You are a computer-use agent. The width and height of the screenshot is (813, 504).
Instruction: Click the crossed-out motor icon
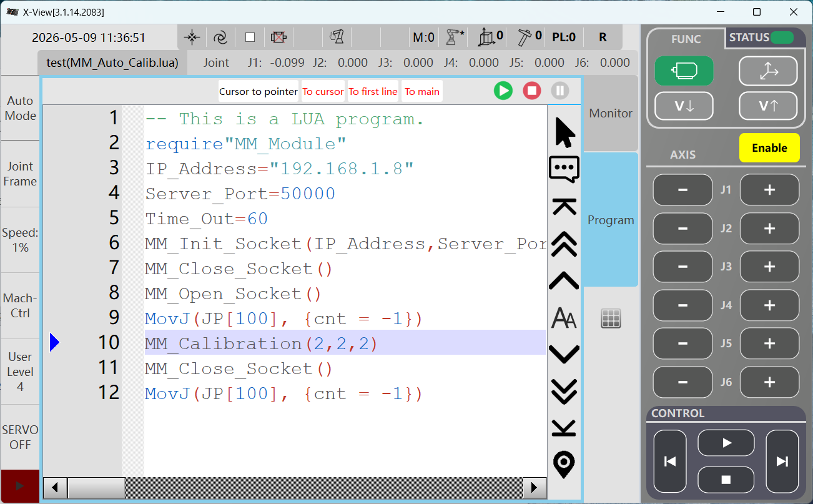tap(278, 37)
